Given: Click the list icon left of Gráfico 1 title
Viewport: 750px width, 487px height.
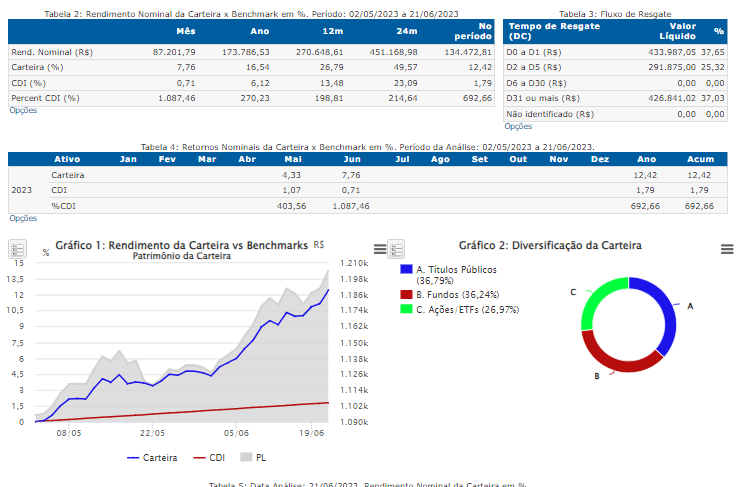Looking at the screenshot, I should click(x=17, y=249).
